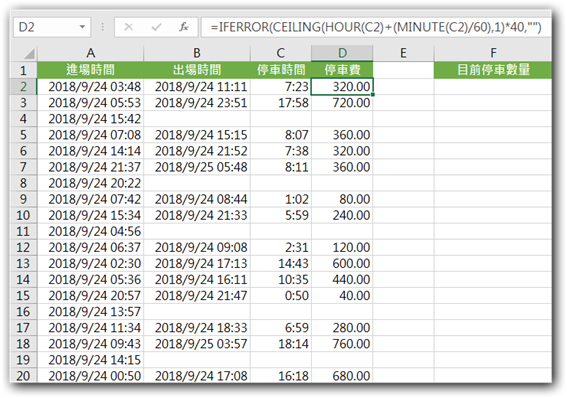Select row 11 header
Image resolution: width=567 pixels, height=398 pixels.
pos(23,231)
